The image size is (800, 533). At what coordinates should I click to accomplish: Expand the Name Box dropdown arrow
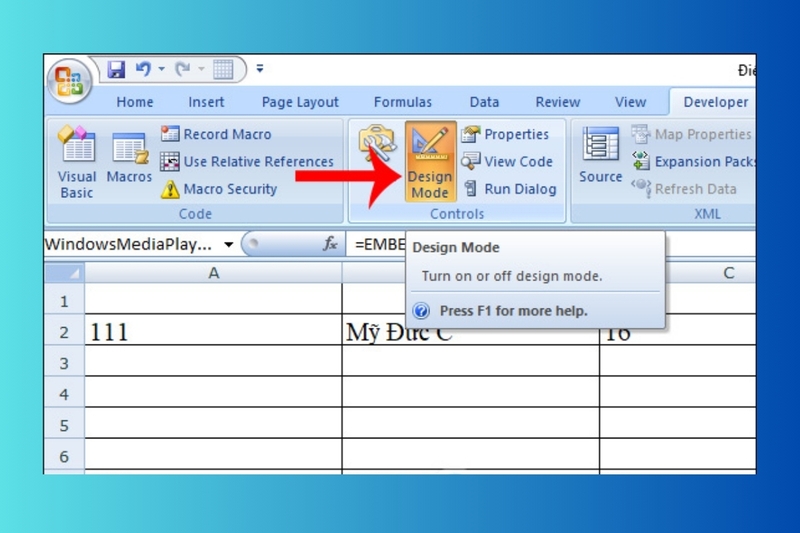pos(229,245)
